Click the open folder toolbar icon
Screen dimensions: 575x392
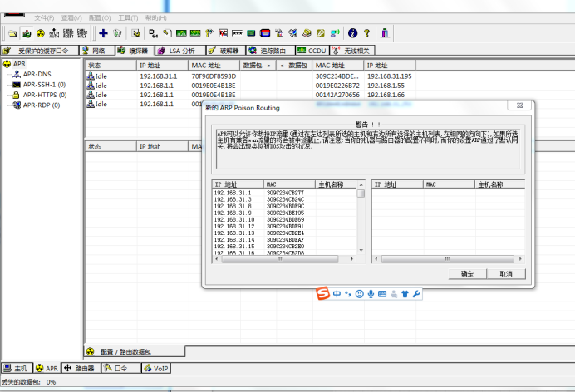(12, 33)
